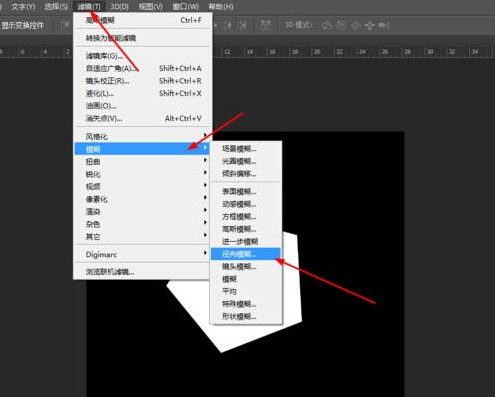The image size is (495, 397).
Task: Expand the 视频 video submenu
Action: coord(143,186)
